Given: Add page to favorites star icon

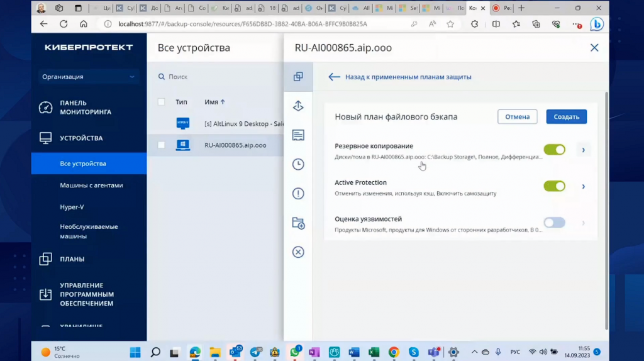Looking at the screenshot, I should pyautogui.click(x=450, y=25).
